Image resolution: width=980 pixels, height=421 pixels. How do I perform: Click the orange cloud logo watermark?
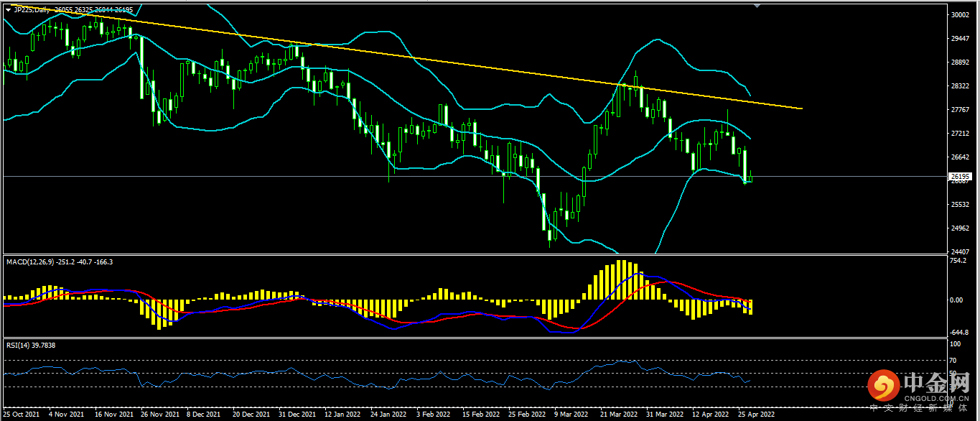coord(883,387)
